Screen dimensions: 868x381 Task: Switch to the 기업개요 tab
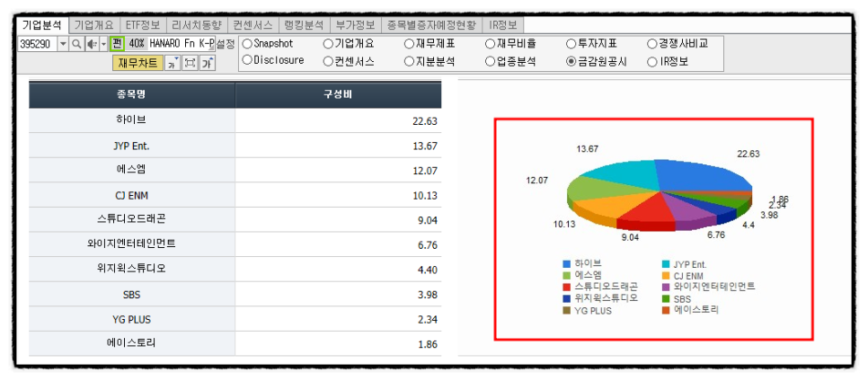pos(94,25)
